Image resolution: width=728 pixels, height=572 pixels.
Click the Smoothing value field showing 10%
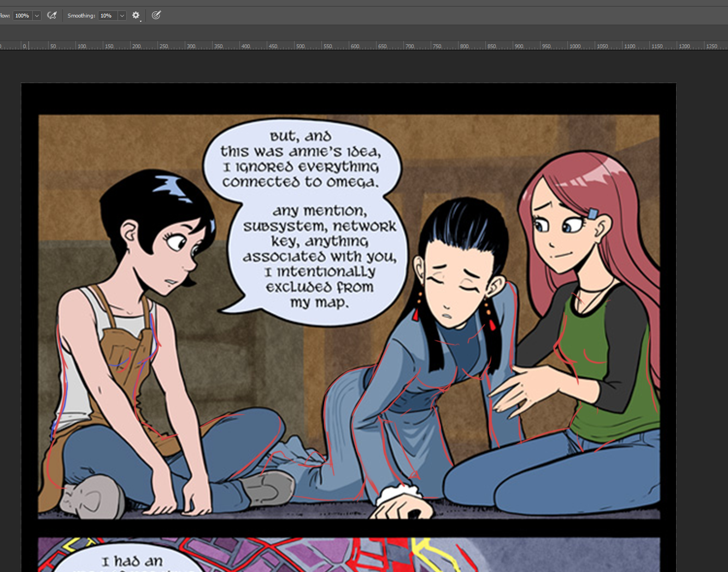coord(108,16)
